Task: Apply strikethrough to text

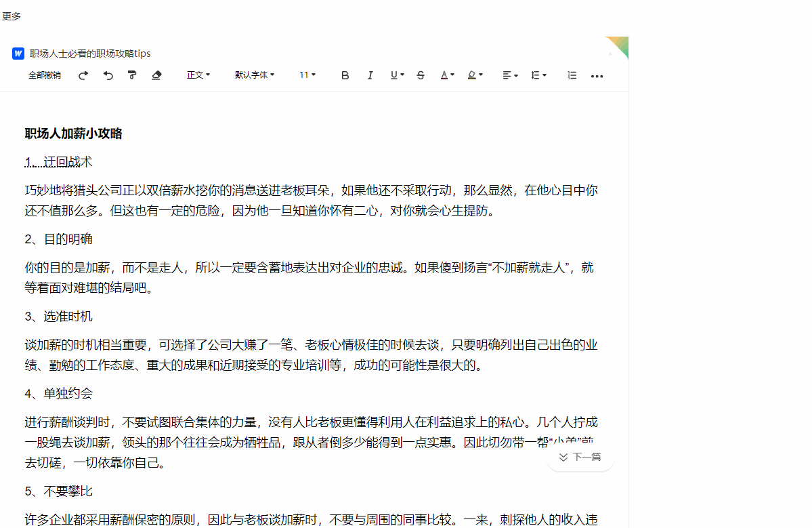Action: point(421,75)
